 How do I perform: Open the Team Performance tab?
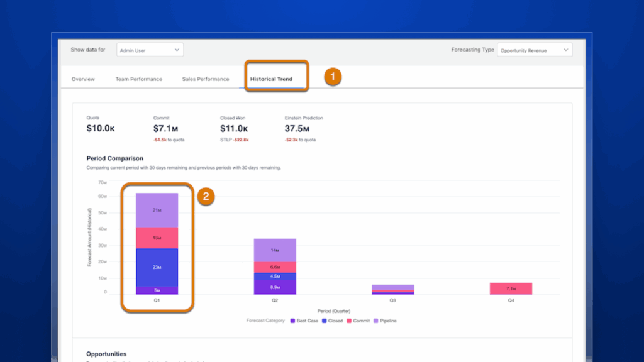tap(138, 79)
